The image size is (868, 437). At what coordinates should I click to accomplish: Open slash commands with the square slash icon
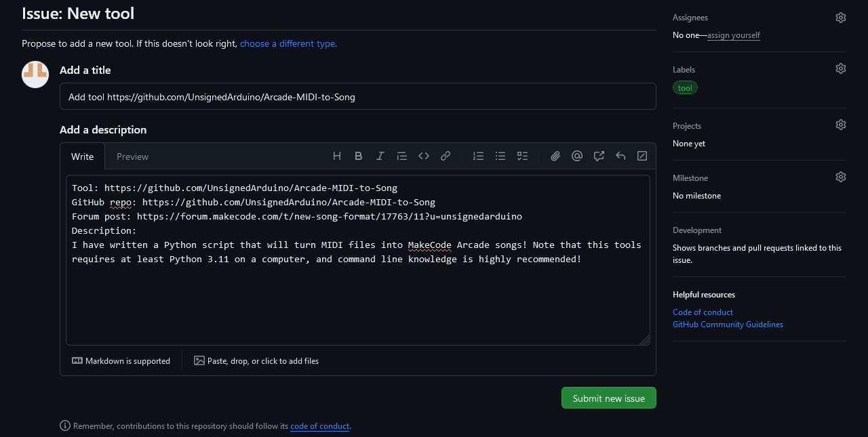[642, 156]
